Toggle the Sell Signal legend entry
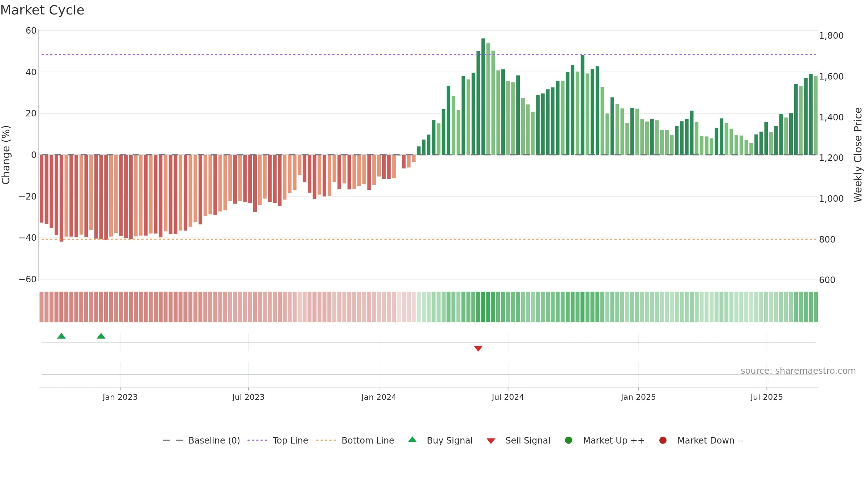 point(518,440)
